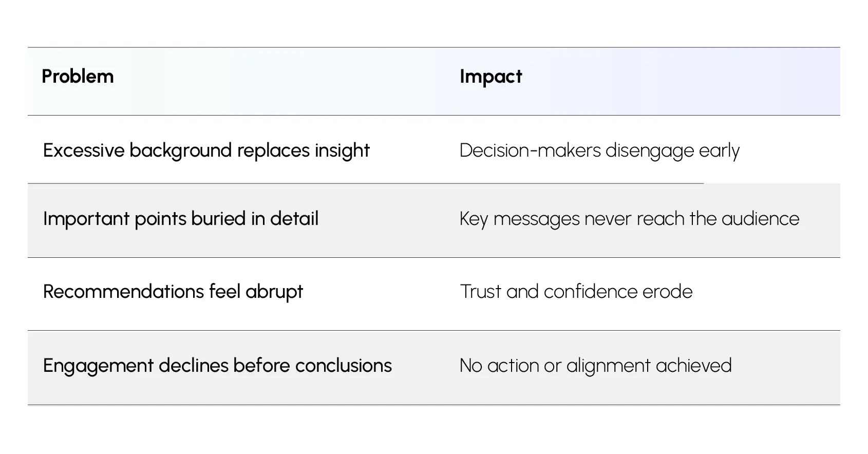
Task: Click the "No action or alignment achieved" cell
Action: coord(595,366)
